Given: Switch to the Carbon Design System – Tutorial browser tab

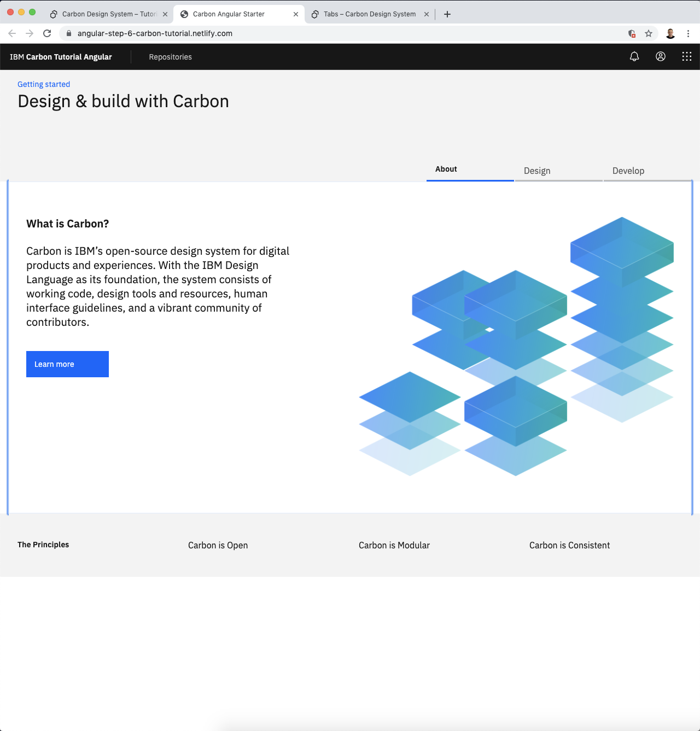Looking at the screenshot, I should (x=108, y=14).
